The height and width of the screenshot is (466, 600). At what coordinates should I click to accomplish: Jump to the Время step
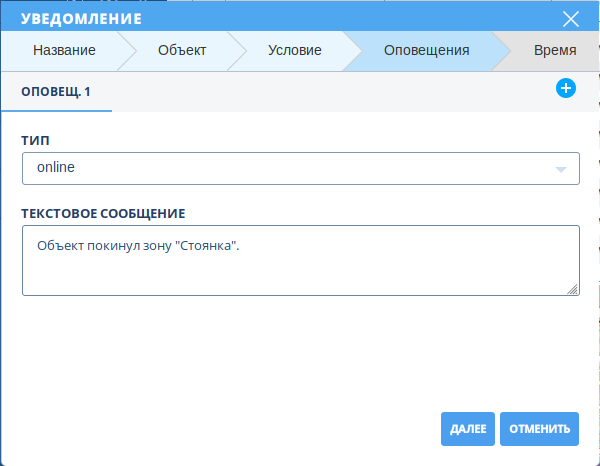pos(554,50)
